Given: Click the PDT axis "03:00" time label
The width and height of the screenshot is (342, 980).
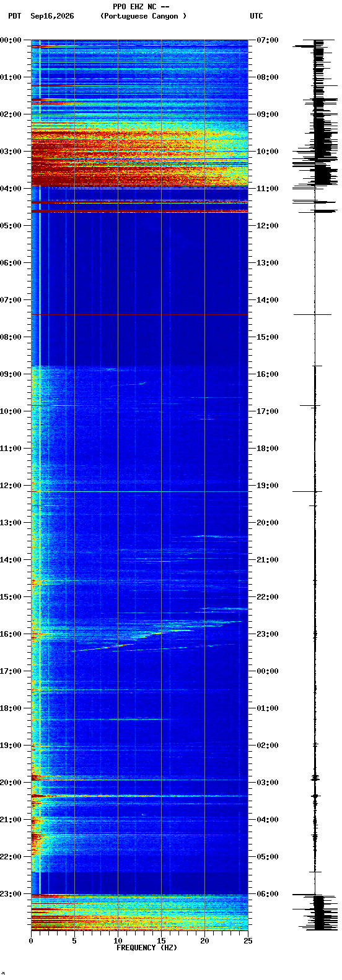Looking at the screenshot, I should (x=11, y=152).
